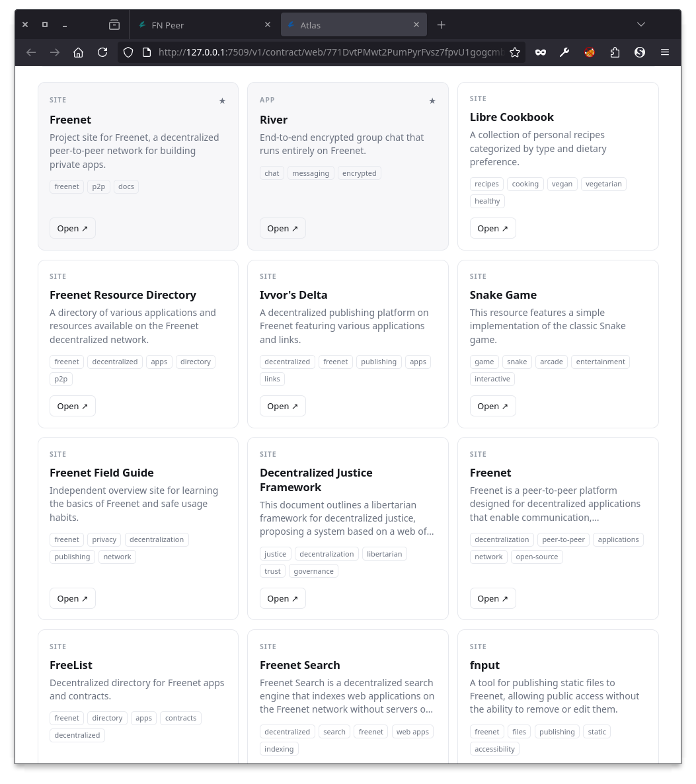Click the URL address field
696x784 pixels.
tap(330, 52)
